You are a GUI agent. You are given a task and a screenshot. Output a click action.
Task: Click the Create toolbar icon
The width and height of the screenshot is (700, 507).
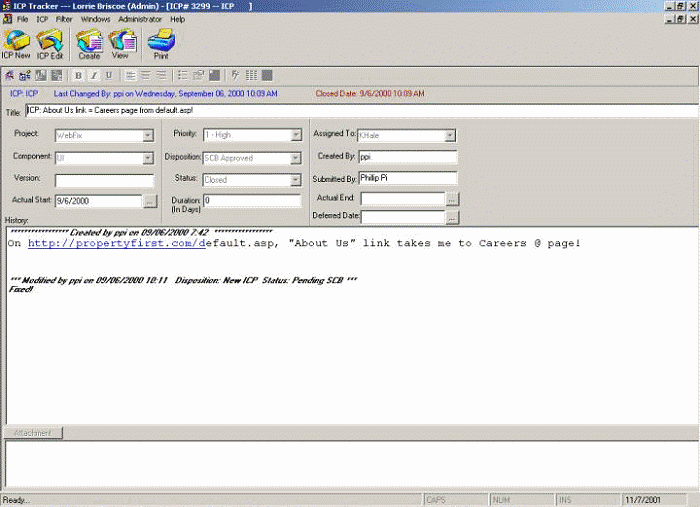pos(89,44)
